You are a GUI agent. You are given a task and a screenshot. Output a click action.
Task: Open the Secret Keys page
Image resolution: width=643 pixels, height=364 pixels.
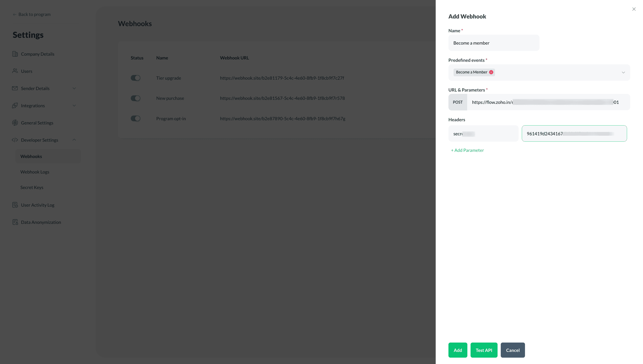(x=32, y=187)
